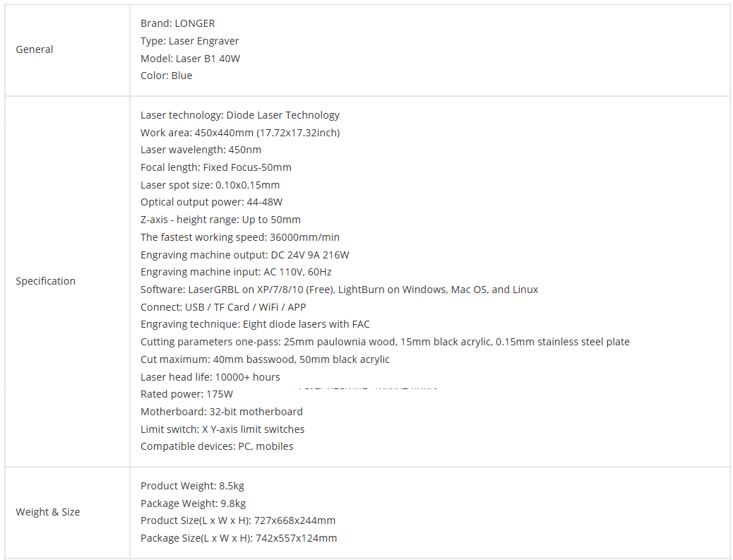
Task: Click the Connect: USB / TF Card line
Action: pyautogui.click(x=223, y=307)
